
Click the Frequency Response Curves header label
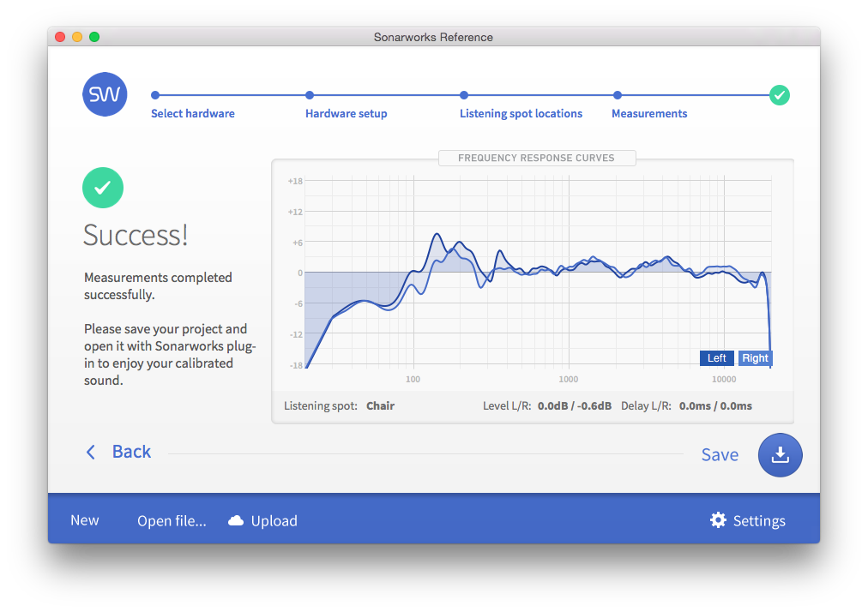coord(536,158)
